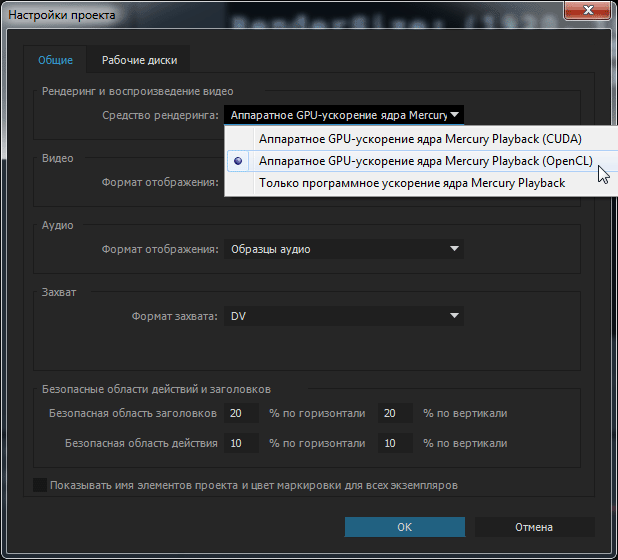Viewport: 618px width, 560px height.
Task: Click the Видео section heading
Action: (58, 158)
